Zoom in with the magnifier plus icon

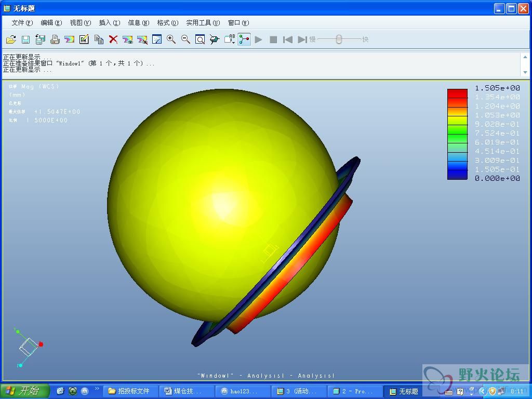[171, 39]
